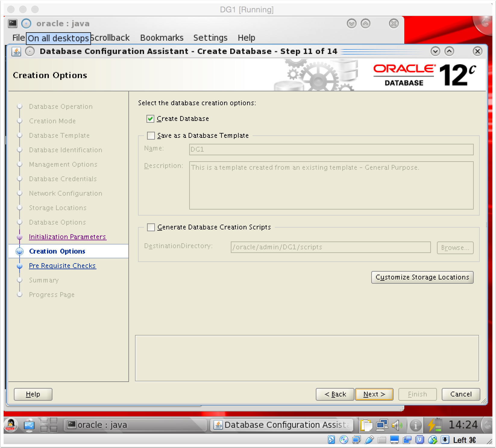Viewport: 496px width, 448px height.
Task: Click the Storage Locations step label
Action: (58, 208)
